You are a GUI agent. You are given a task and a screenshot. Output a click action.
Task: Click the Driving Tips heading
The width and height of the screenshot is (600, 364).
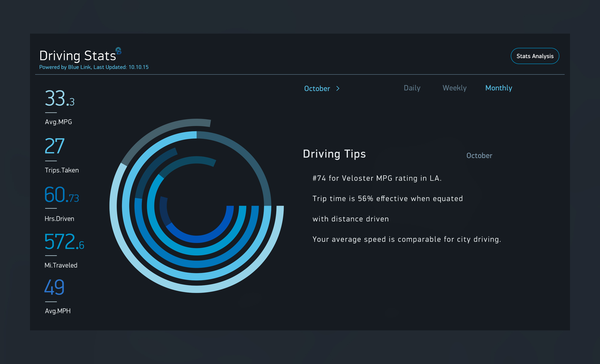click(334, 154)
